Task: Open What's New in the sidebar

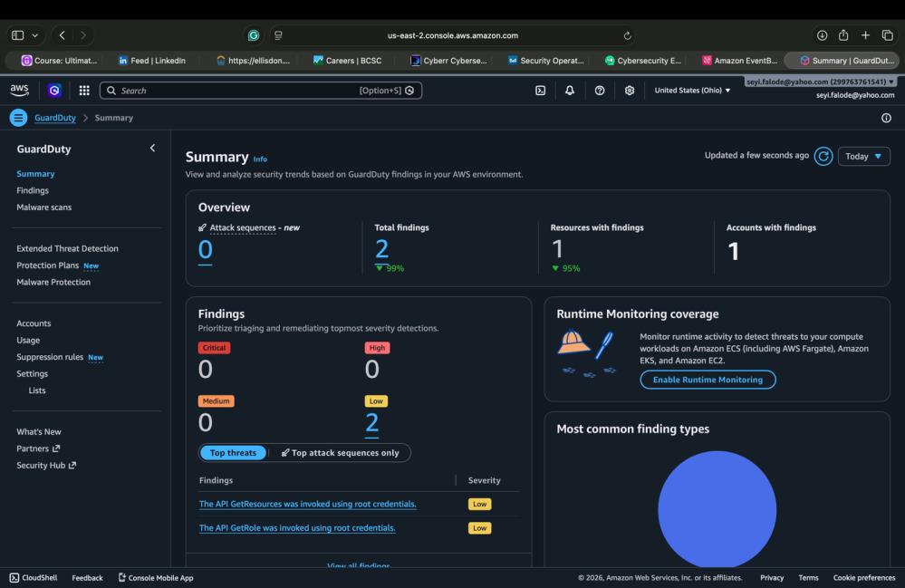Action: pyautogui.click(x=39, y=431)
